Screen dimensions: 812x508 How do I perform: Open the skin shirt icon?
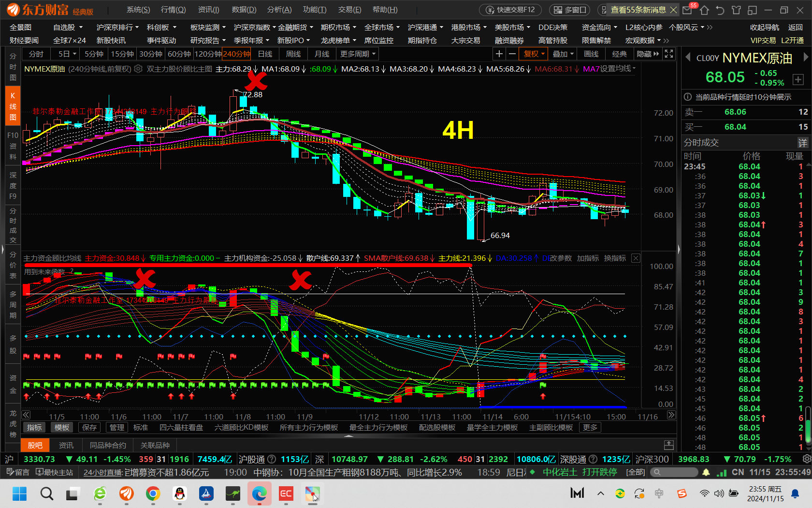736,10
